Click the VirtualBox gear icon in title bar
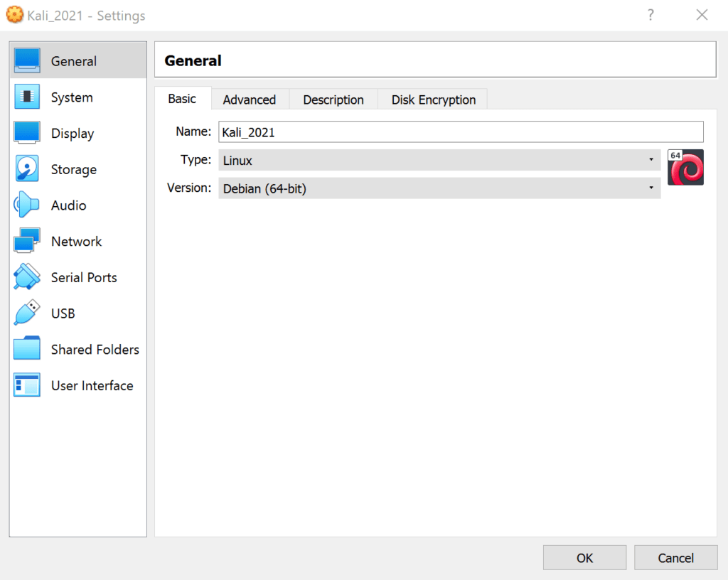 point(14,15)
